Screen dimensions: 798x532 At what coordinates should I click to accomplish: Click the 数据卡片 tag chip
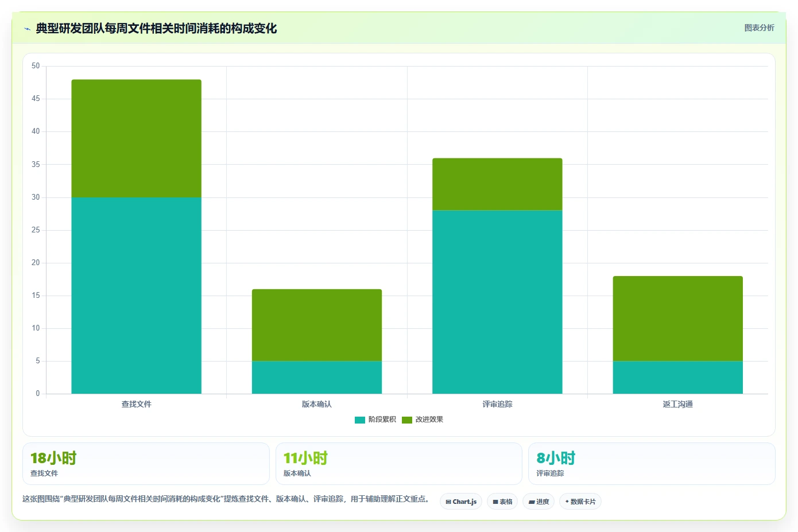(x=580, y=502)
